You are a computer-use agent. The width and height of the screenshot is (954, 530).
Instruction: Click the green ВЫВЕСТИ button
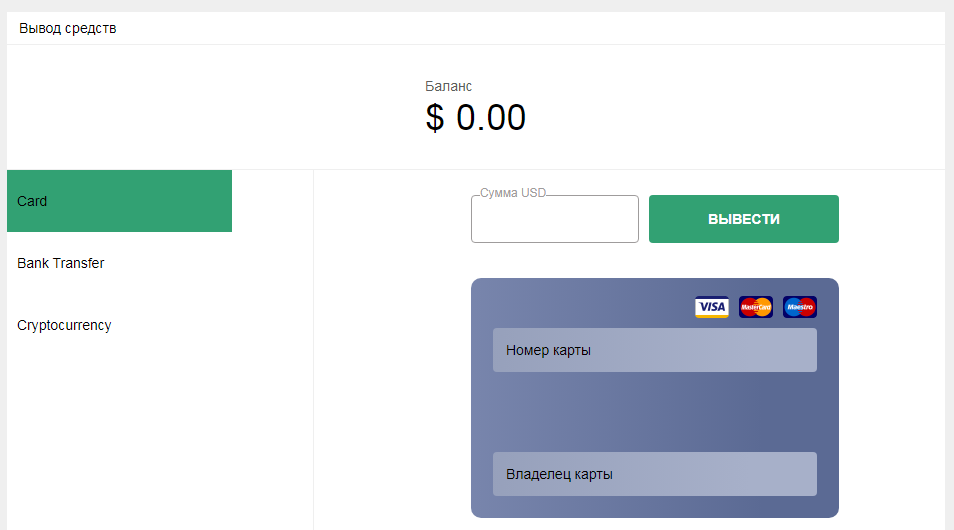point(743,219)
